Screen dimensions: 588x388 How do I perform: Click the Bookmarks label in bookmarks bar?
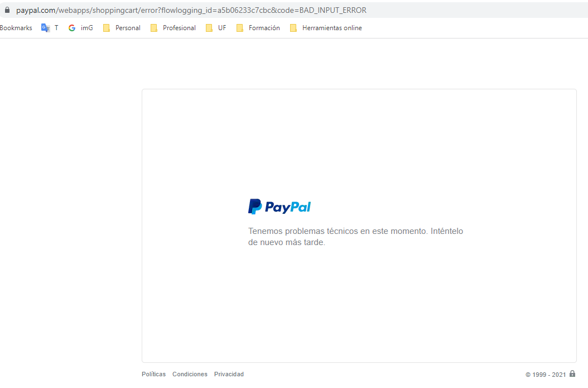(16, 28)
